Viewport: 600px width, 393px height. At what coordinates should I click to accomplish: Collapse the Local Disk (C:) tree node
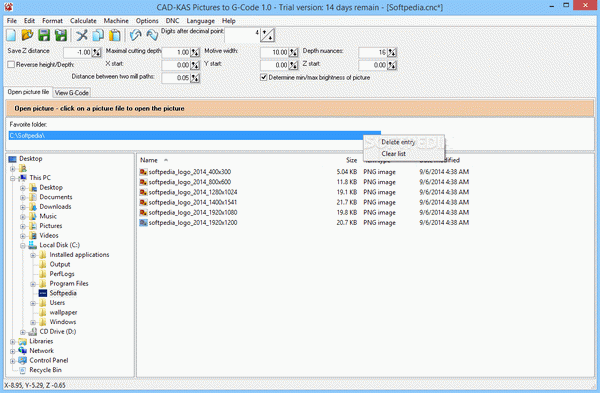tap(23, 245)
